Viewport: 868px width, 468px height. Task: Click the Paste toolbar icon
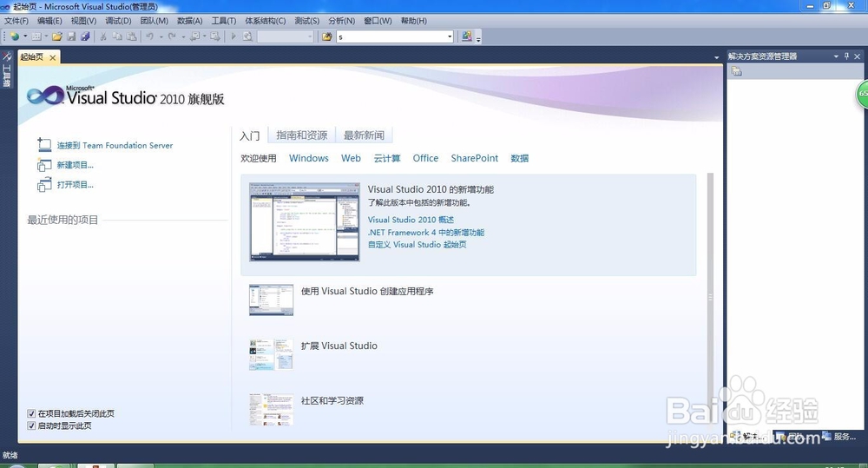(x=131, y=36)
